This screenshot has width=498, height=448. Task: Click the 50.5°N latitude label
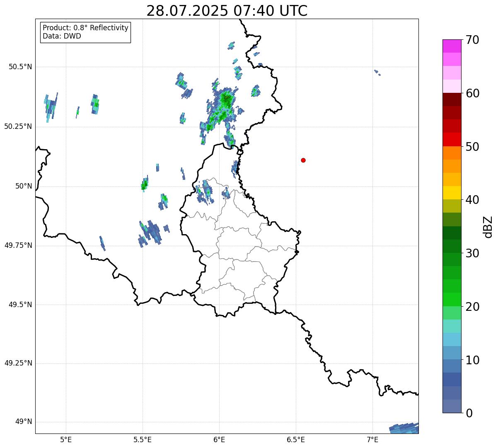20,67
